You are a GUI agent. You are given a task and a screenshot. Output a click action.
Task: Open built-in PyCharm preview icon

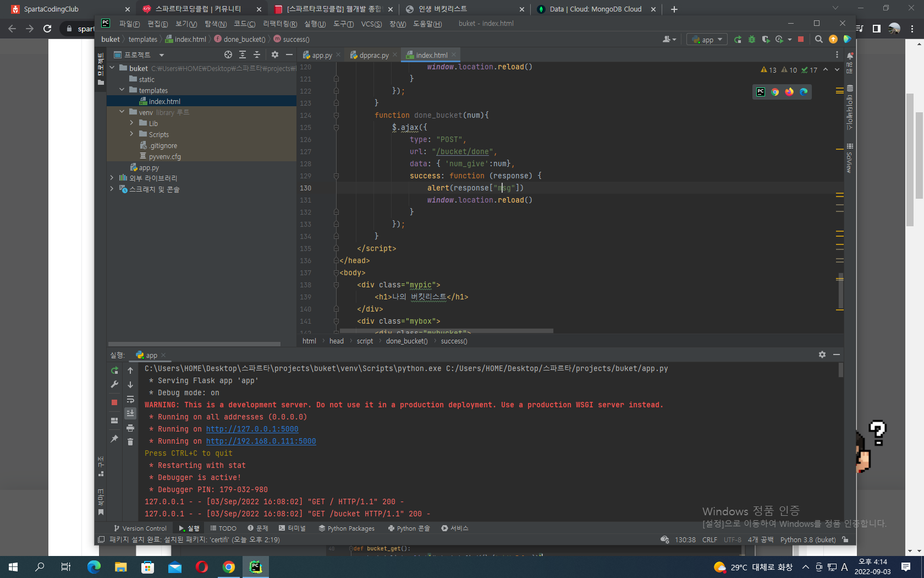[761, 92]
